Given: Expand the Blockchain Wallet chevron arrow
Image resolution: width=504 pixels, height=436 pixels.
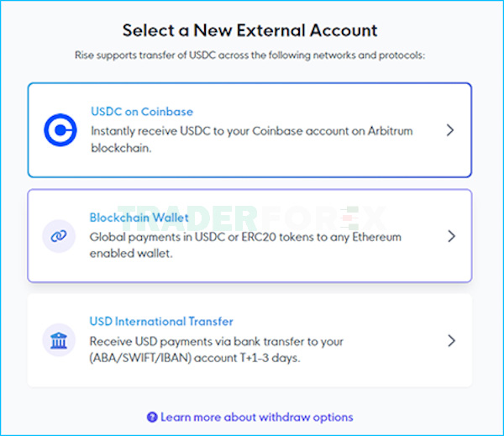Looking at the screenshot, I should [x=451, y=236].
